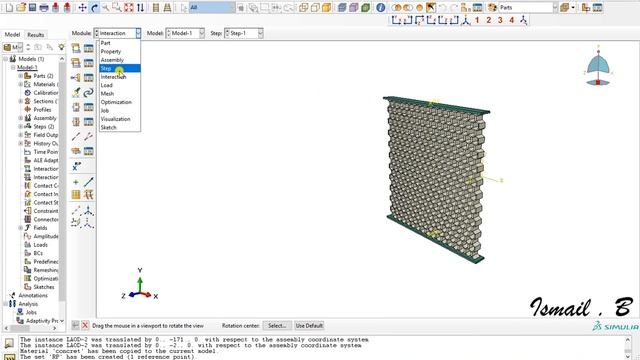The width and height of the screenshot is (640, 360).
Task: Select the Box Zoom tool
Action: (117, 7)
